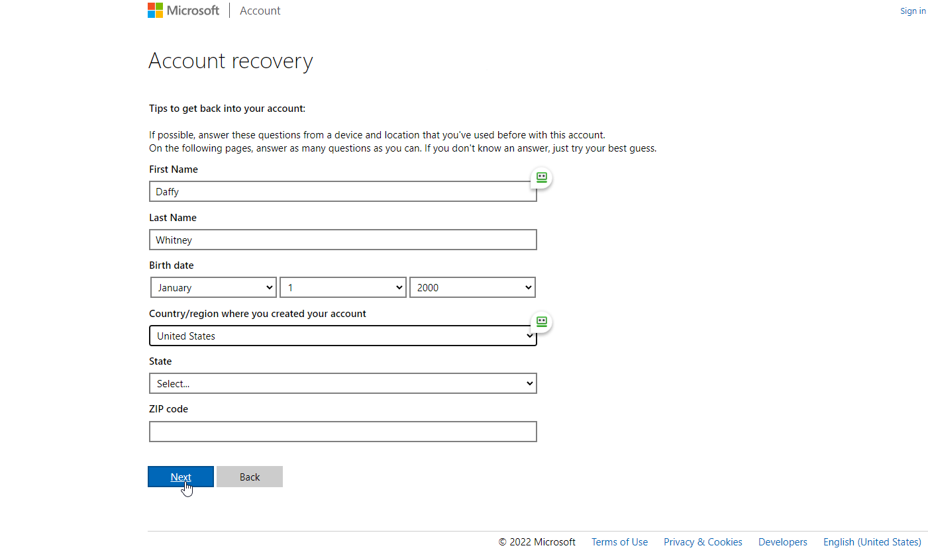Open the Privacy & Cookies footer link
The image size is (928, 560).
703,541
